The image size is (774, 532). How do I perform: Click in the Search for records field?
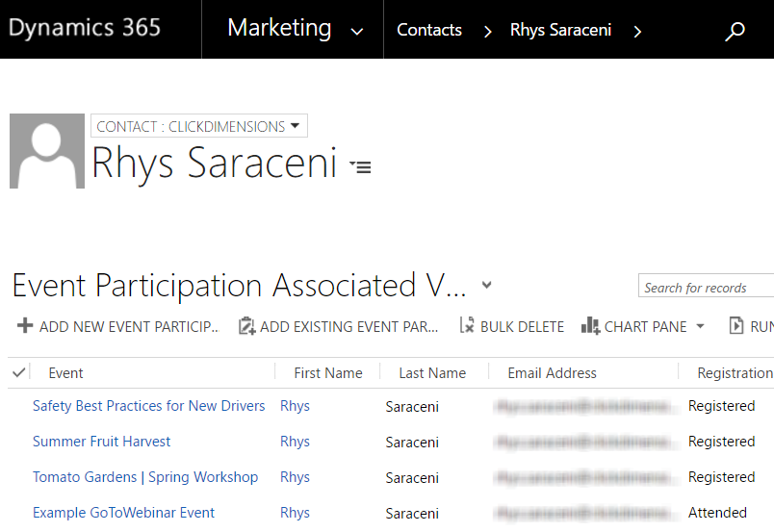706,286
